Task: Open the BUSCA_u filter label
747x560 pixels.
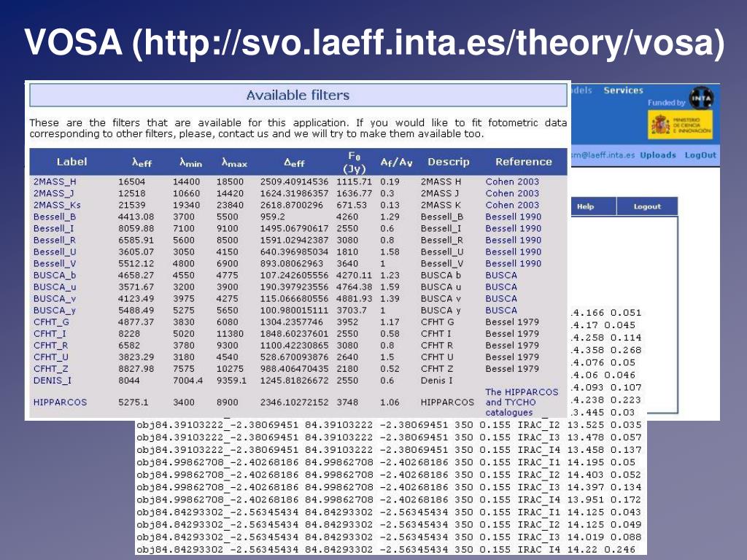Action: (55, 287)
